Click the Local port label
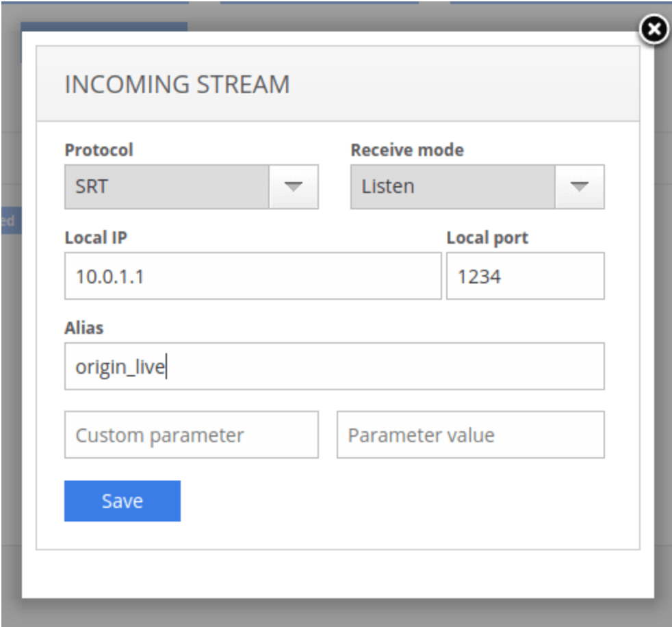672x627 pixels. (487, 238)
